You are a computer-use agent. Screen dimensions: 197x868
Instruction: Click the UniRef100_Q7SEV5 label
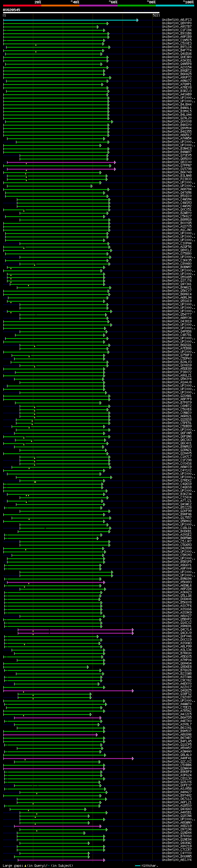click(x=177, y=155)
